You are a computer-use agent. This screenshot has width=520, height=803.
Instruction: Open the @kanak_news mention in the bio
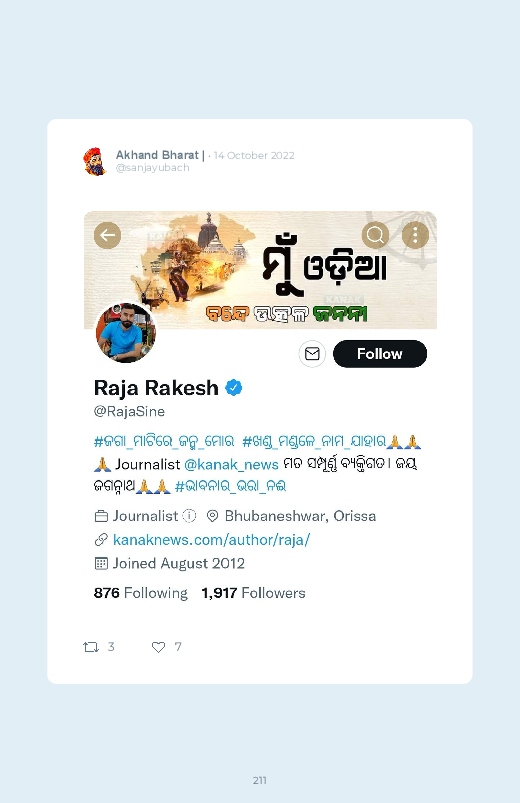231,464
